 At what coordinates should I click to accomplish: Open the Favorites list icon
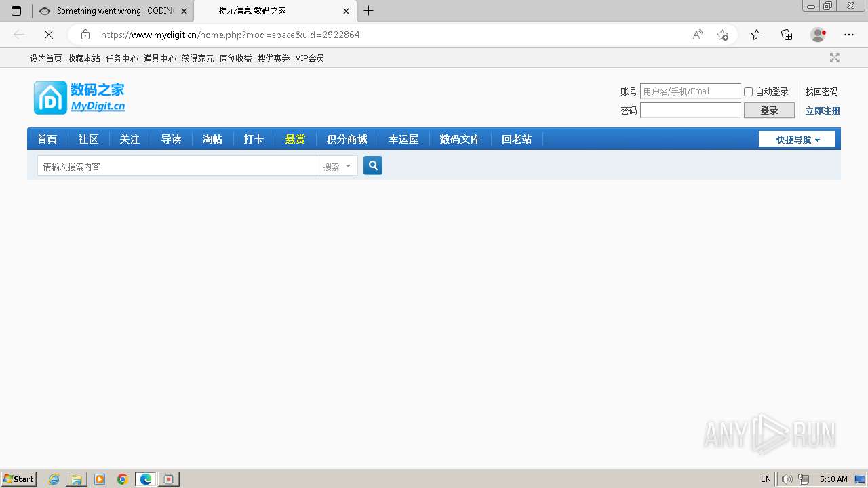(757, 35)
